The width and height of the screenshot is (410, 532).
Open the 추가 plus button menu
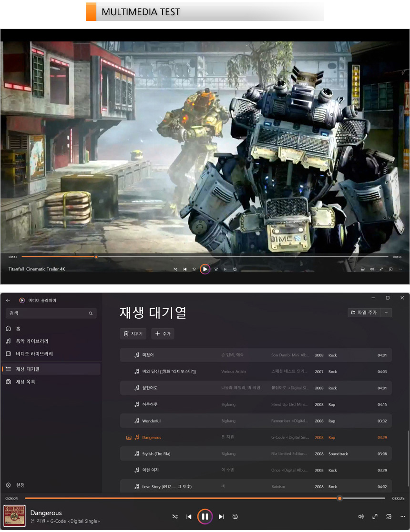point(163,334)
